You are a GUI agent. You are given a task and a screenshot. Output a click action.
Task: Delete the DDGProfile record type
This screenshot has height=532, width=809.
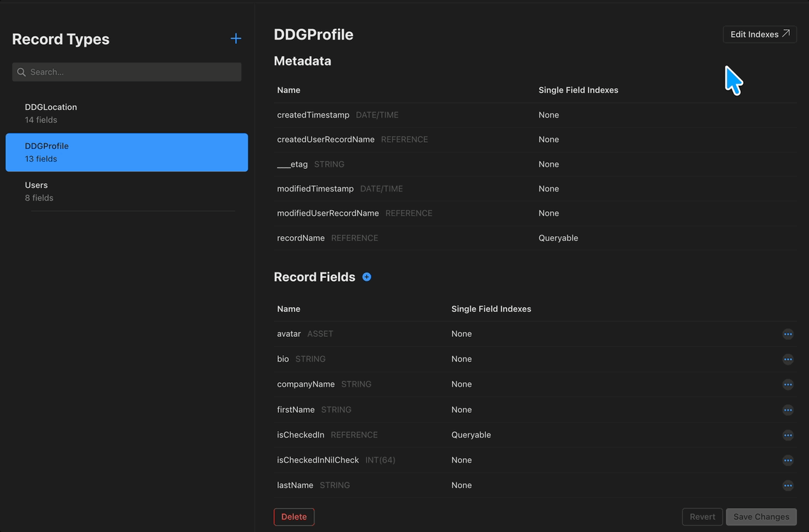tap(294, 516)
